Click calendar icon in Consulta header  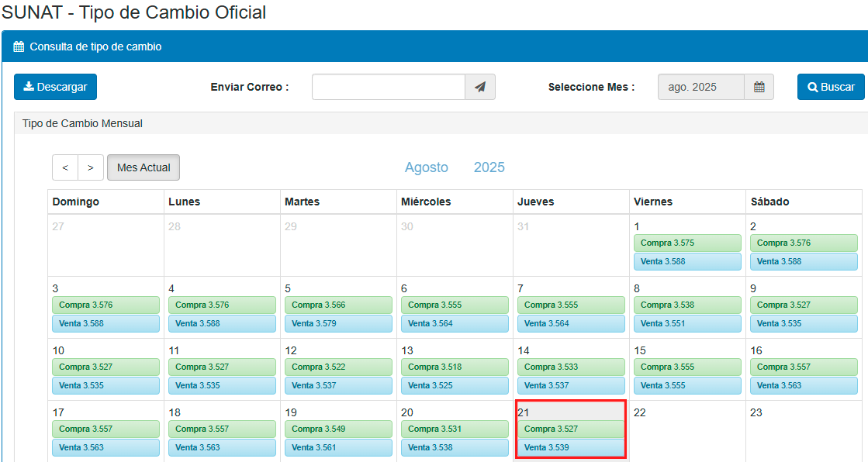point(19,47)
